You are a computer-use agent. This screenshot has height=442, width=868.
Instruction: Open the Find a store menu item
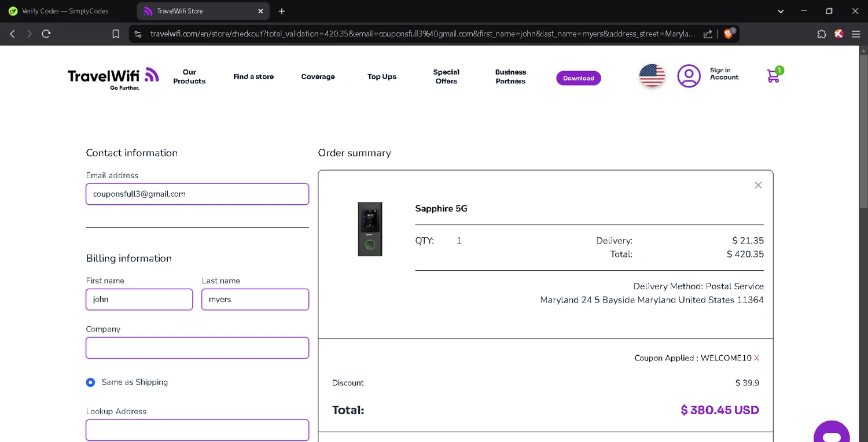point(253,76)
